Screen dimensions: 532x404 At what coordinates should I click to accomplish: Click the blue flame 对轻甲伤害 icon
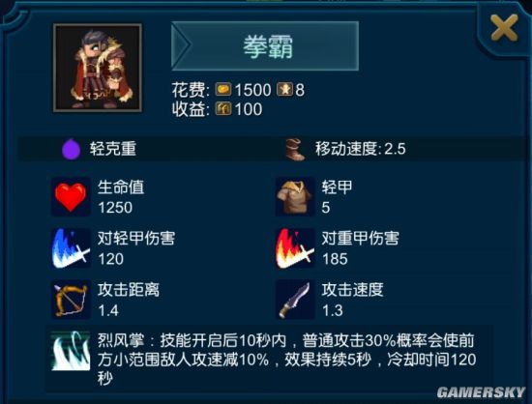tap(71, 248)
